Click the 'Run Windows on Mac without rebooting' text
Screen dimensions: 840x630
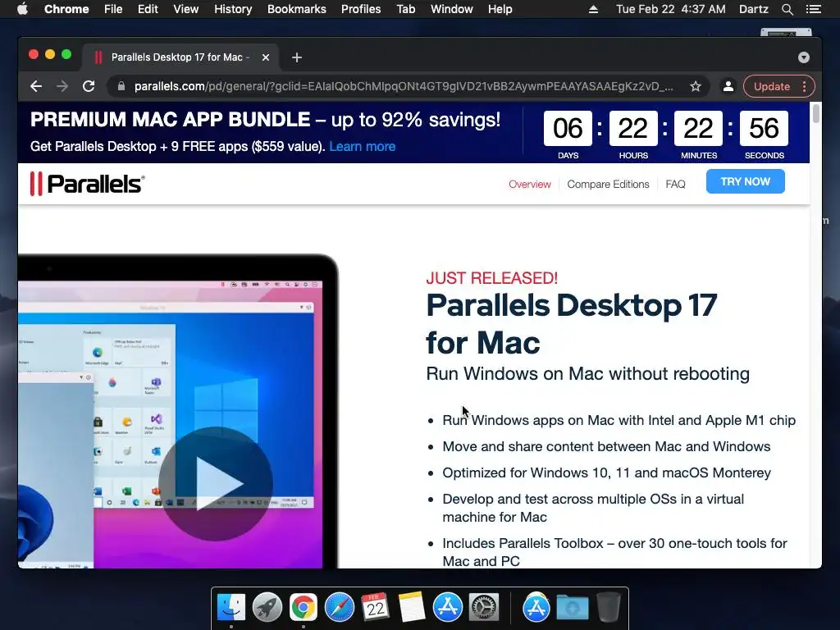[x=587, y=373]
